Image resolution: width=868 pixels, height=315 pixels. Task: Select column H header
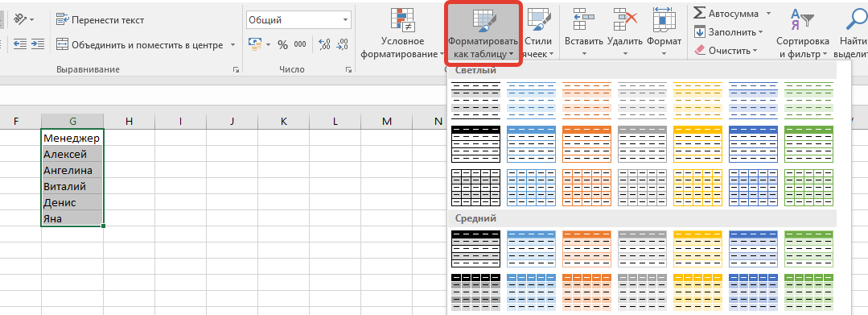coord(129,121)
